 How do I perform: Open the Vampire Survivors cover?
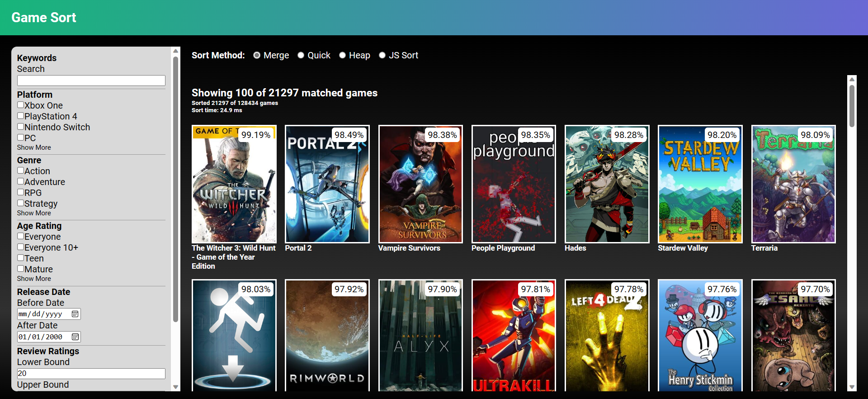(420, 184)
